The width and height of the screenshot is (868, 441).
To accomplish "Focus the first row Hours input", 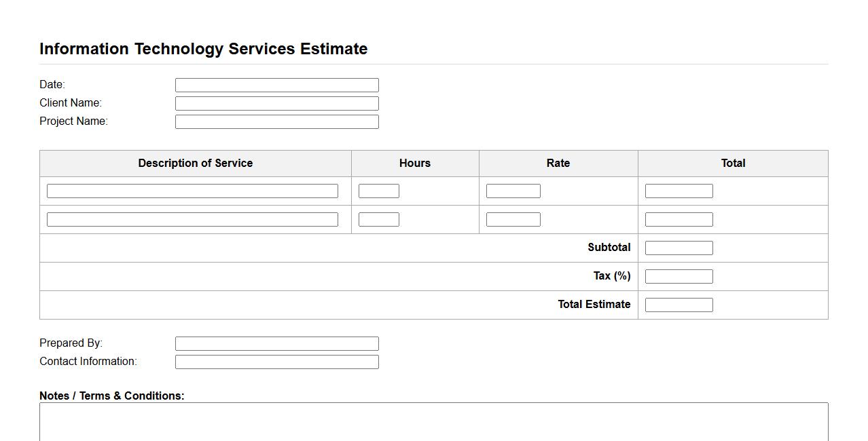I will click(378, 191).
